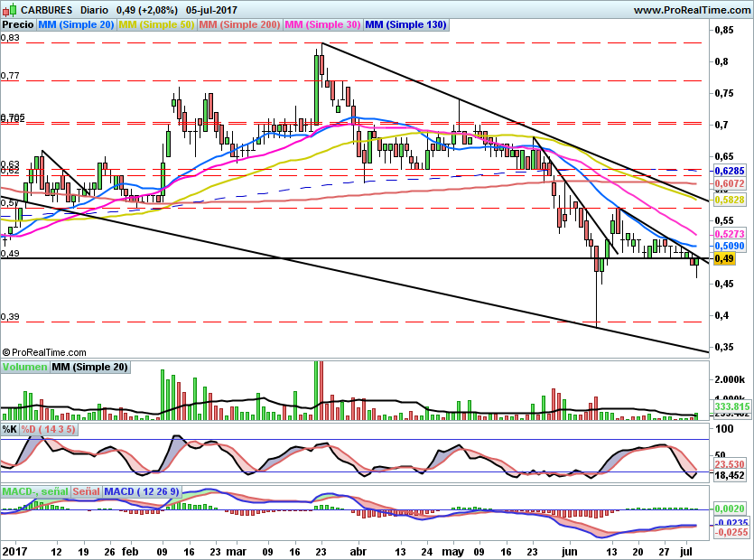This screenshot has width=754, height=560.
Task: Toggle the MM (Simple 200) legend label
Action: pos(239,25)
